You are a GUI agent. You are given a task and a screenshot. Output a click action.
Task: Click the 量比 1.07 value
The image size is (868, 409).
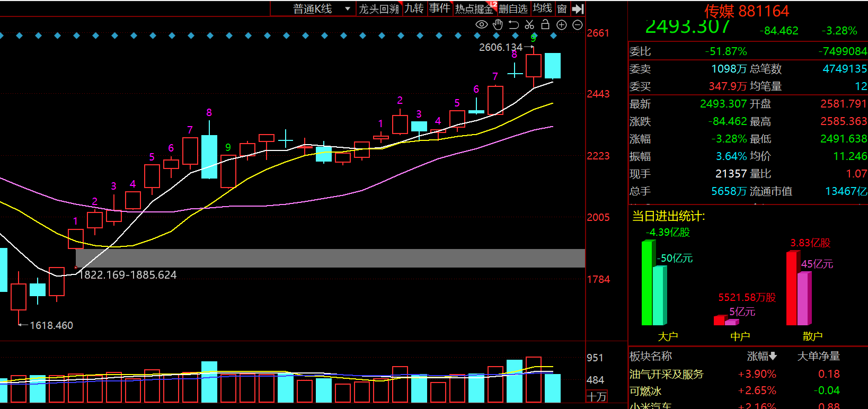856,174
